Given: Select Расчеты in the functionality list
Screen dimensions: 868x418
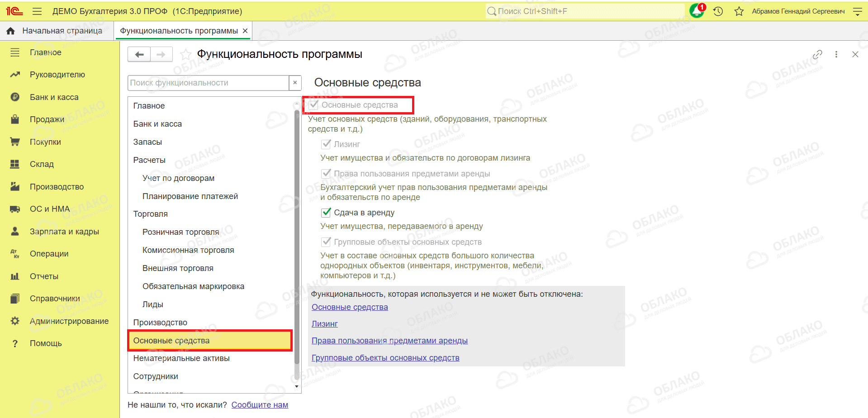Looking at the screenshot, I should (x=210, y=160).
